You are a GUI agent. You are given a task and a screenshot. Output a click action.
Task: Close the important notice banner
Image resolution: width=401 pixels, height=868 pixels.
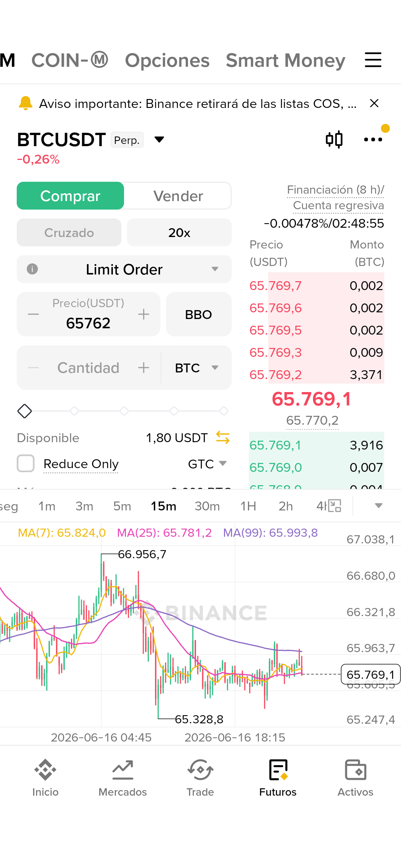point(374,103)
